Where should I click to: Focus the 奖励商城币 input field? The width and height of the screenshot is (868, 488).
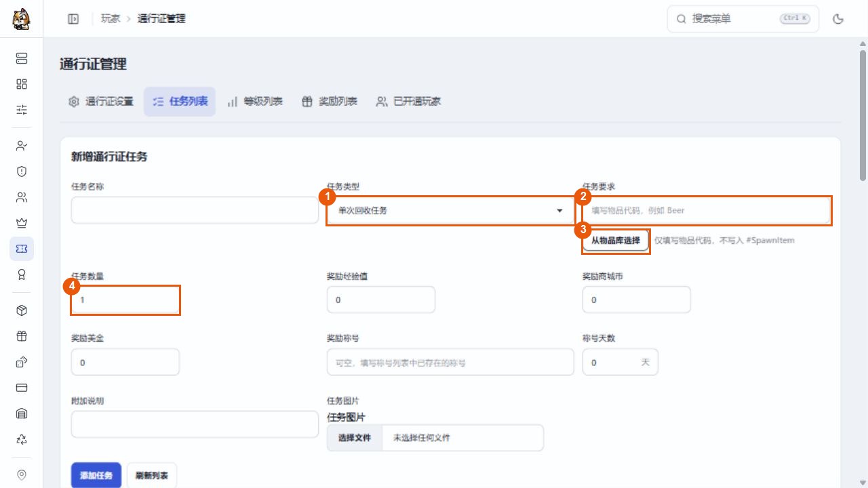(x=637, y=300)
